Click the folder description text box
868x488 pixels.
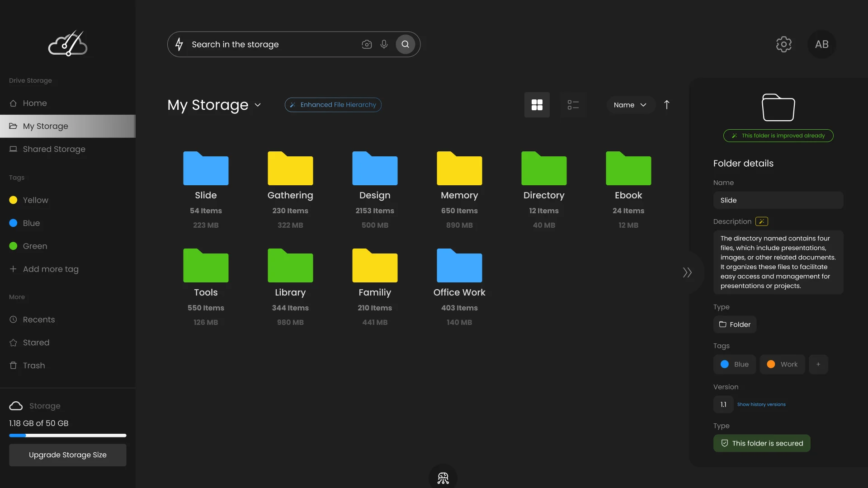(778, 262)
